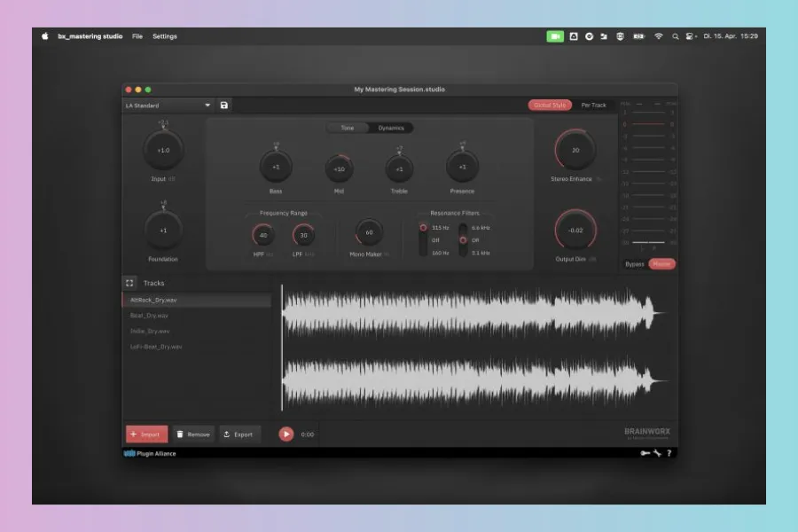The image size is (798, 532).
Task: Click the question mark help icon
Action: coord(669,453)
